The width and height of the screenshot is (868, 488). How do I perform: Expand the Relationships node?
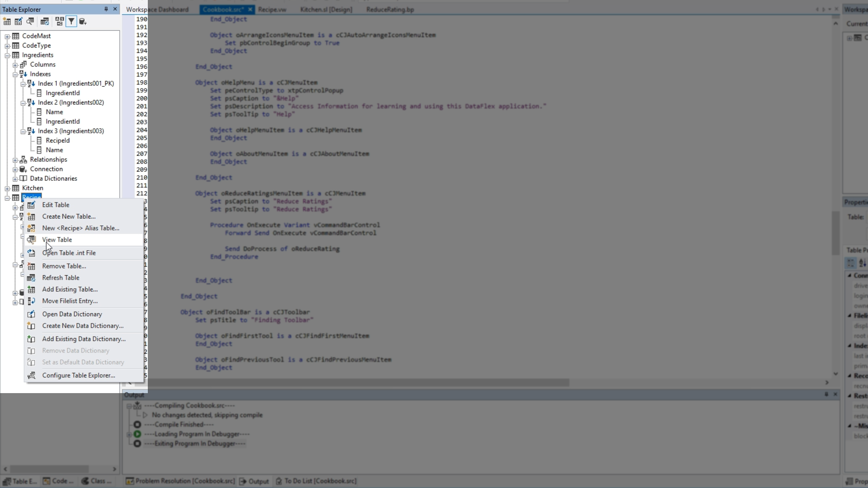(x=15, y=160)
